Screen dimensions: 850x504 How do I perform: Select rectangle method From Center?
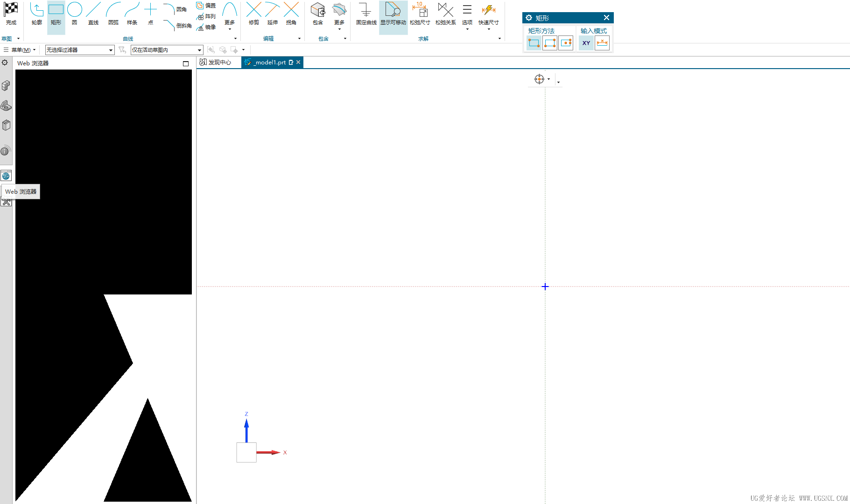tap(566, 43)
